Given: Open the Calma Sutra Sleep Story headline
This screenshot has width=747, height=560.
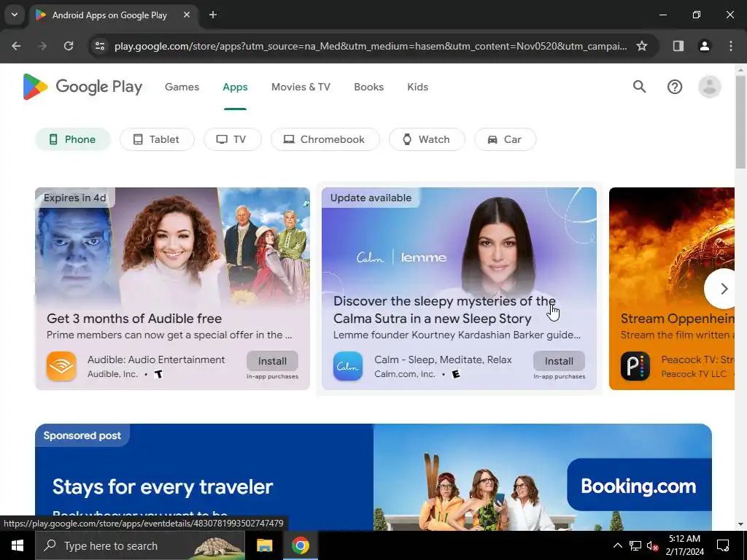Looking at the screenshot, I should tap(444, 309).
